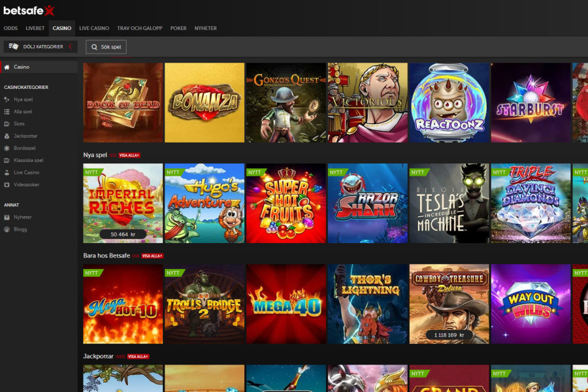Launch the Reactoonz game
Image resolution: width=588 pixels, height=392 pixels.
pyautogui.click(x=449, y=103)
